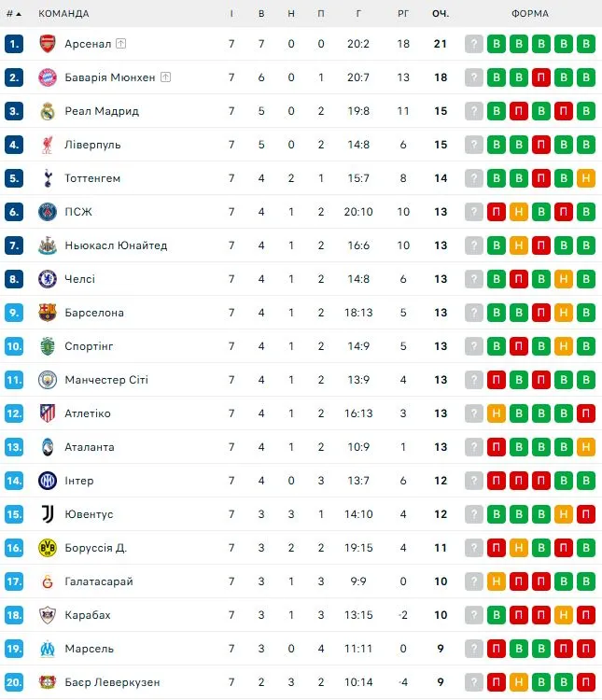Click the Liverpool club crest icon
602x700 pixels.
[48, 145]
